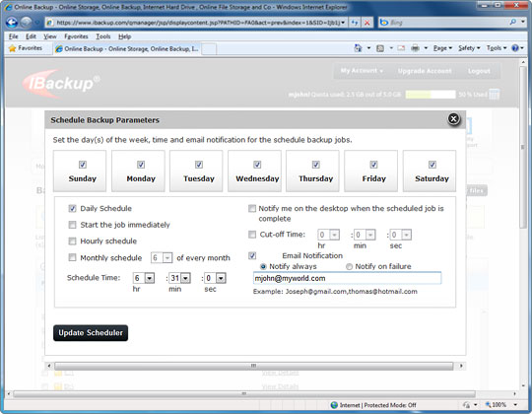The image size is (532, 414).
Task: Expand the Safety dropdown menu
Action: 469,48
